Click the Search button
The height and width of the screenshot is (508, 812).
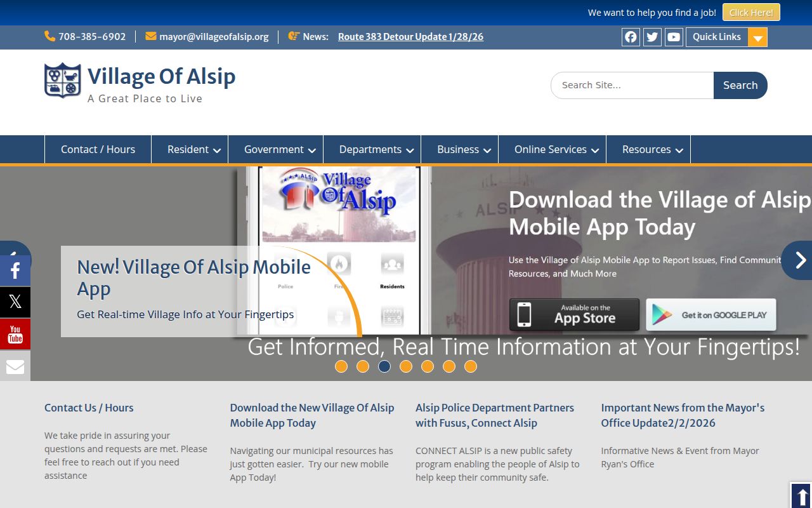click(740, 85)
